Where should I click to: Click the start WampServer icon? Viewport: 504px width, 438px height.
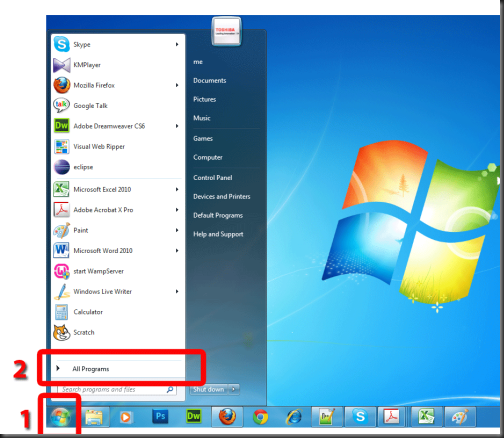point(62,271)
